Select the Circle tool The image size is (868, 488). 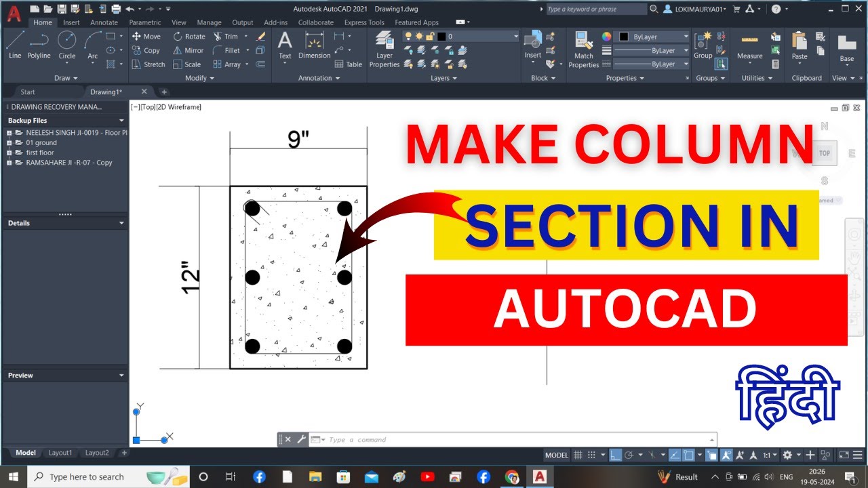(66, 45)
